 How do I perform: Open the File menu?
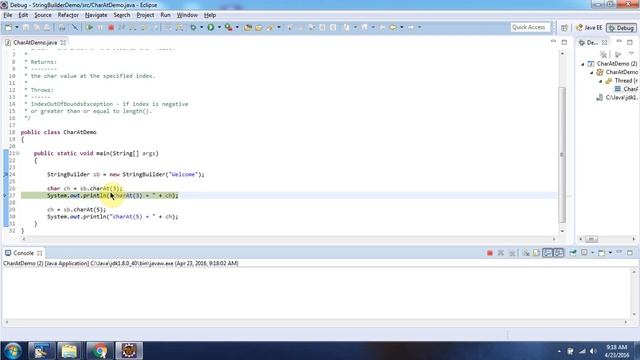pyautogui.click(x=8, y=15)
